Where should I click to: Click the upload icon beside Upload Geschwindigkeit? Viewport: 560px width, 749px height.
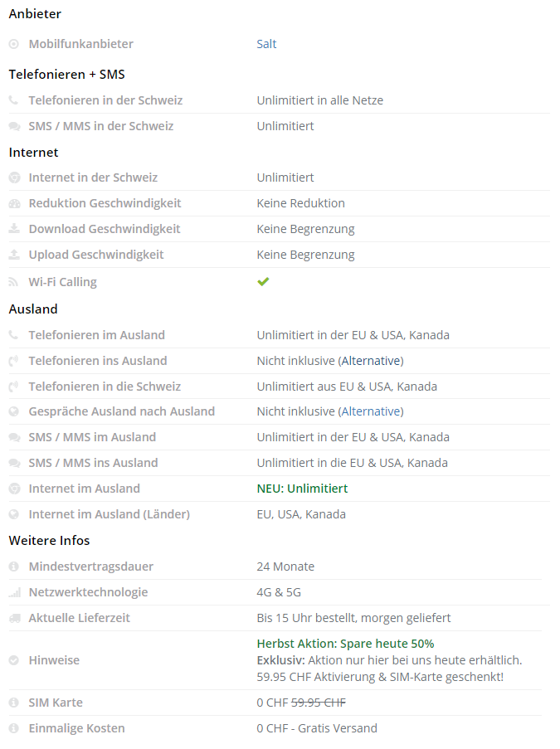pyautogui.click(x=14, y=255)
